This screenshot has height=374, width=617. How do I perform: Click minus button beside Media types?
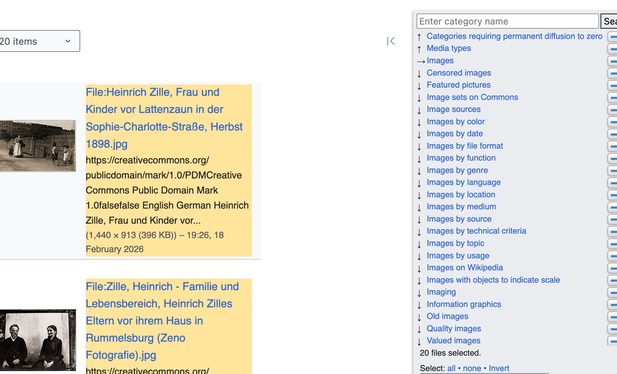(612, 49)
